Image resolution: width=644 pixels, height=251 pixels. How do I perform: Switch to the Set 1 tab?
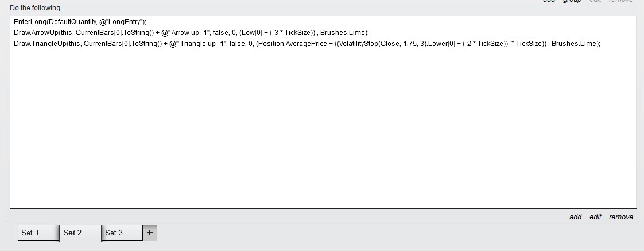(x=38, y=233)
